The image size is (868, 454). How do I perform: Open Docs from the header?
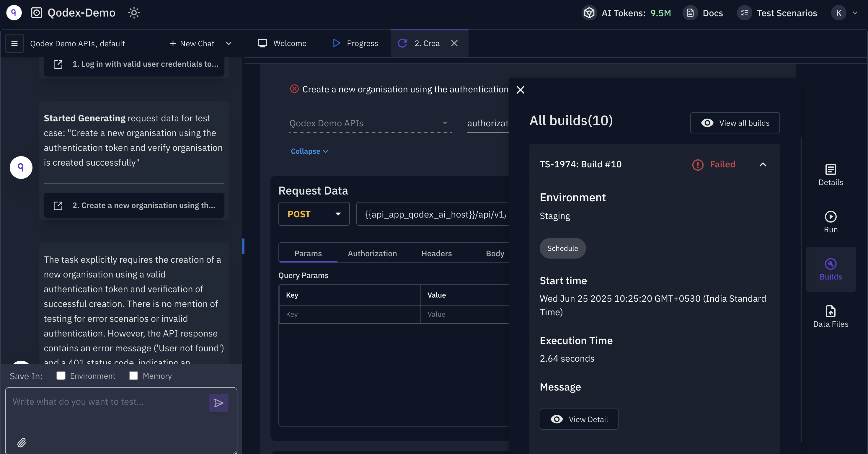(703, 13)
